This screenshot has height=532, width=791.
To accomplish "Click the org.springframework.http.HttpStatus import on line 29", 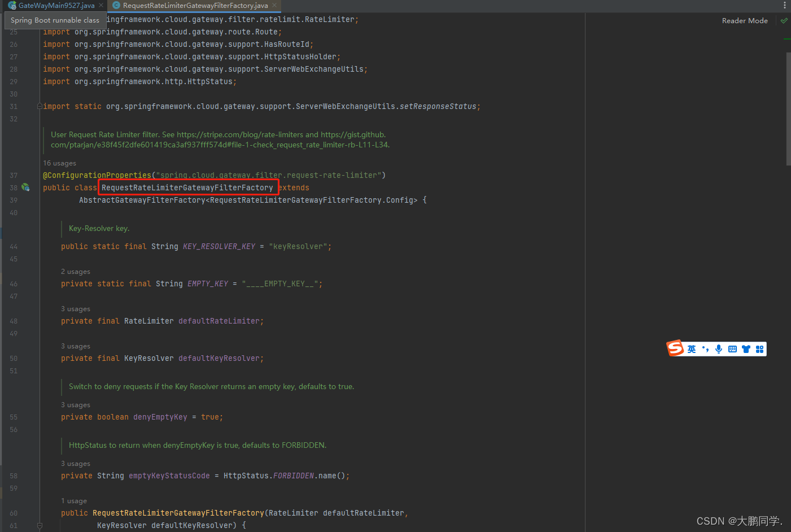I will click(154, 81).
